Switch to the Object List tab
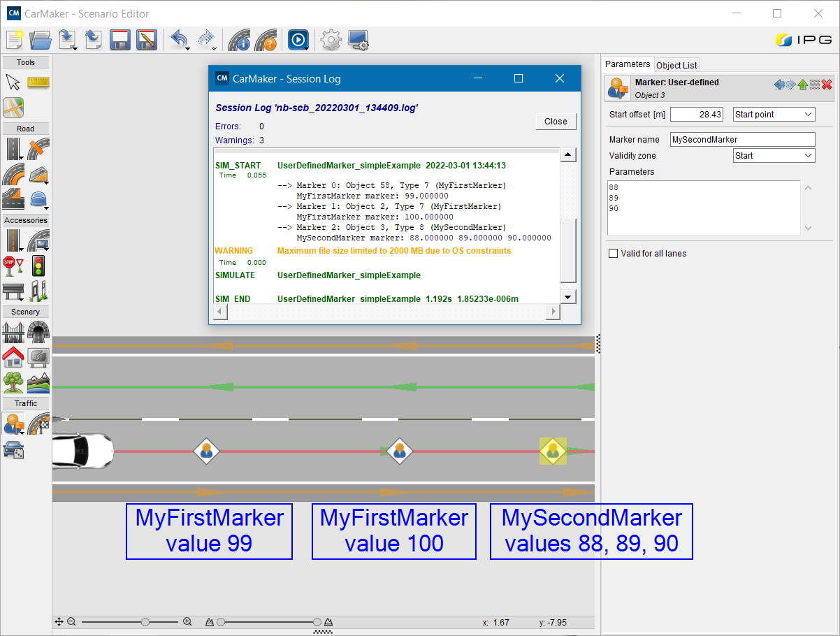 pyautogui.click(x=676, y=65)
